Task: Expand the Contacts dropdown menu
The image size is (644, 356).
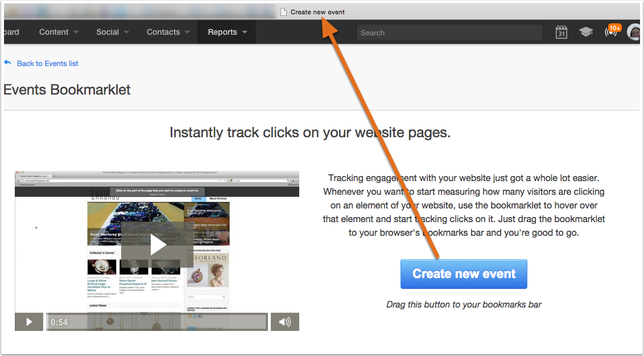Action: (168, 32)
